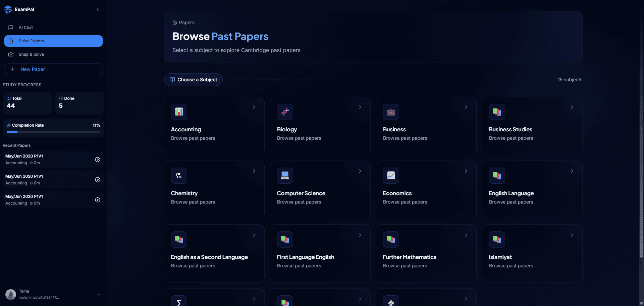The width and height of the screenshot is (644, 306).
Task: Collapse the sidebar with the chevron
Action: [98, 9]
